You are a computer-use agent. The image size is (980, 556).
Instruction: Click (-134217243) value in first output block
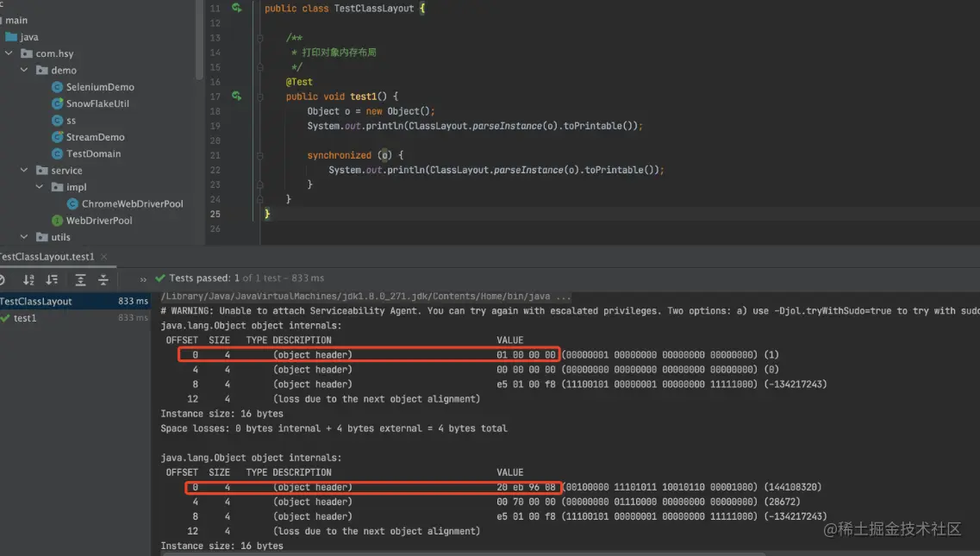(795, 384)
